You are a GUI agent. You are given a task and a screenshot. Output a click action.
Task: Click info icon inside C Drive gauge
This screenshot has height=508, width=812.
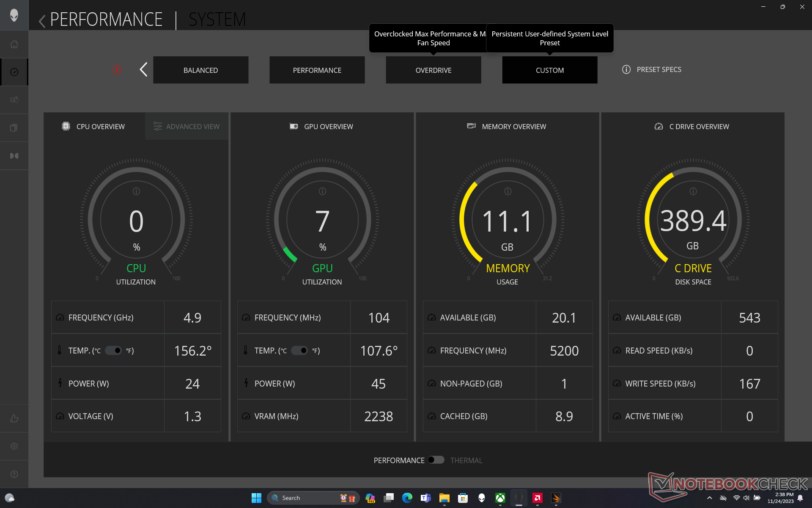coord(693,191)
